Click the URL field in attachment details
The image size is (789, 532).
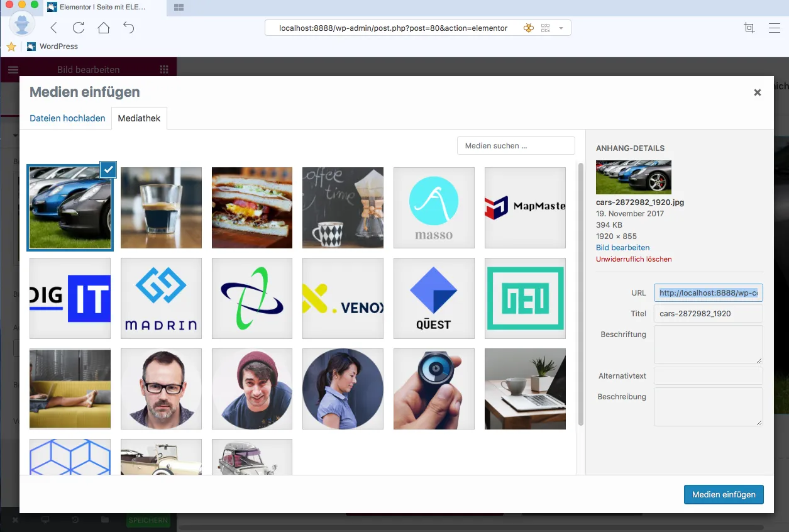coord(709,293)
